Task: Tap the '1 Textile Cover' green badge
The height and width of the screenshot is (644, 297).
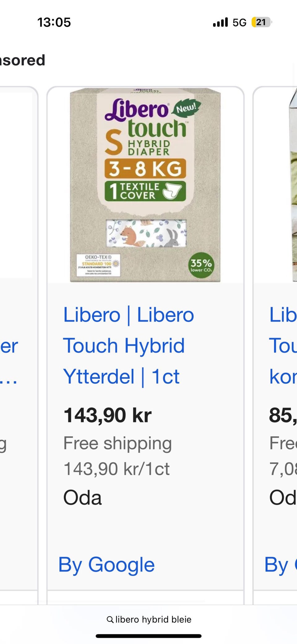Action: click(x=145, y=191)
